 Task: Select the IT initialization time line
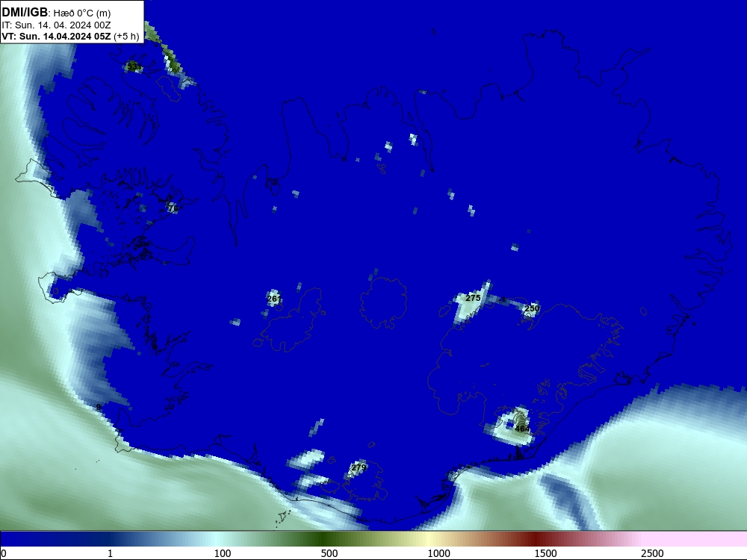[x=56, y=25]
